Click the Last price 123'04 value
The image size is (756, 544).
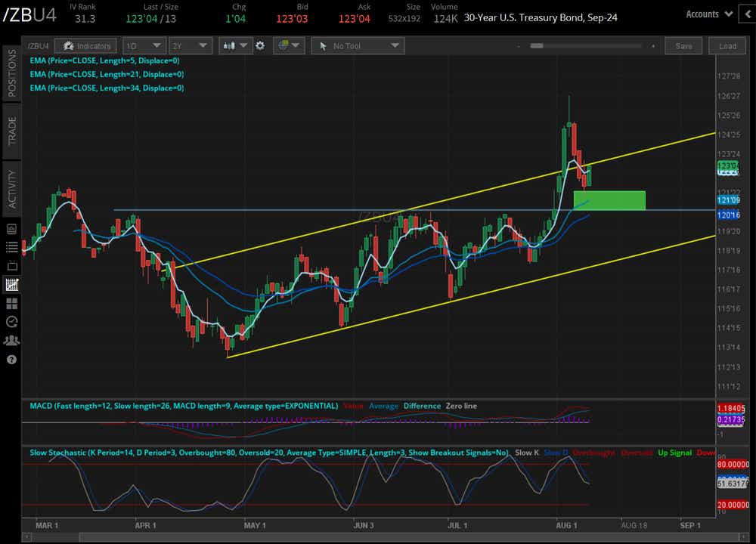(x=141, y=19)
